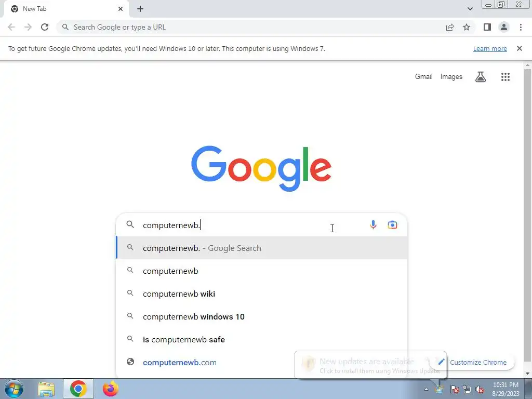Screen dimensions: 532x399
Task: Choose 'computernewb windows 10' suggestion
Action: 262,316
